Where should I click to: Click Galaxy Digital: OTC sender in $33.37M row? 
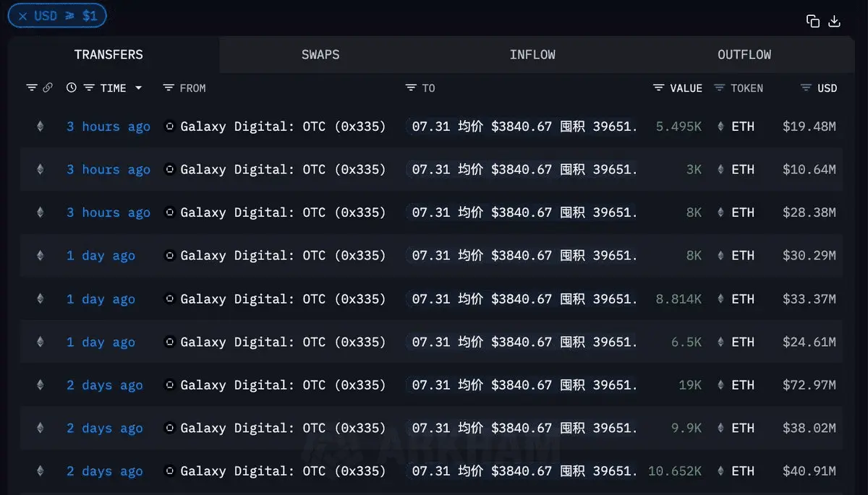tap(283, 298)
